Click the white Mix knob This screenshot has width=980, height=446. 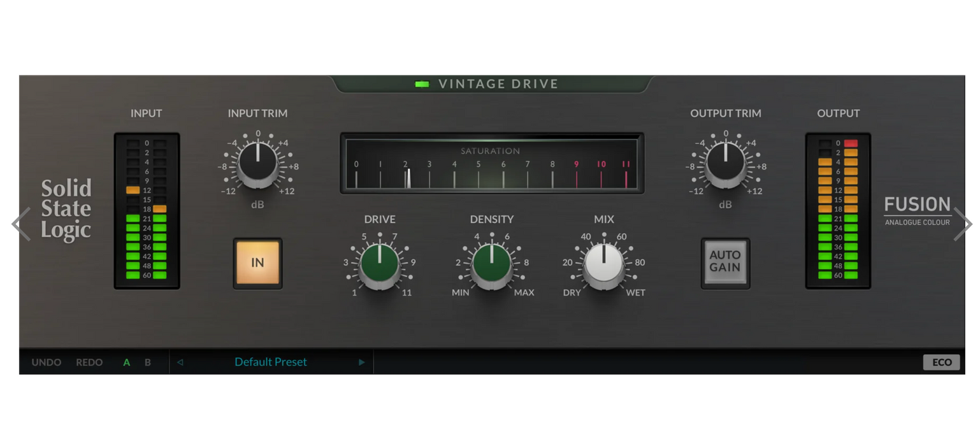click(x=603, y=264)
